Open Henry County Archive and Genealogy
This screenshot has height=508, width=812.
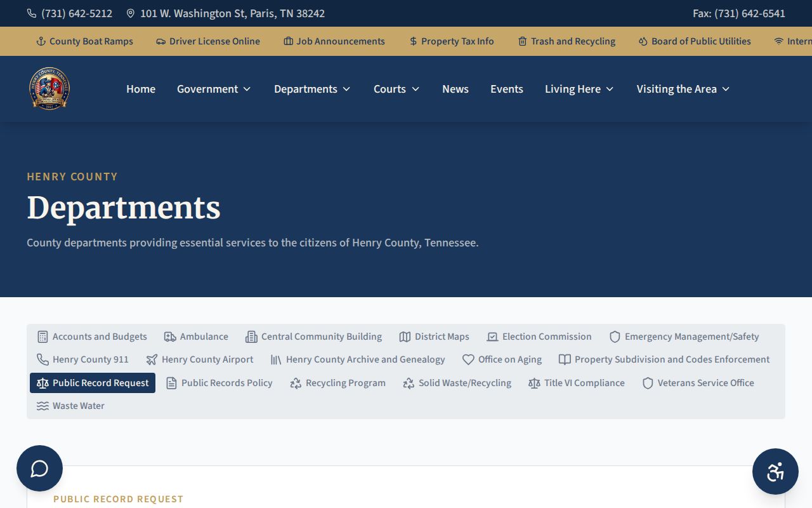tap(358, 359)
